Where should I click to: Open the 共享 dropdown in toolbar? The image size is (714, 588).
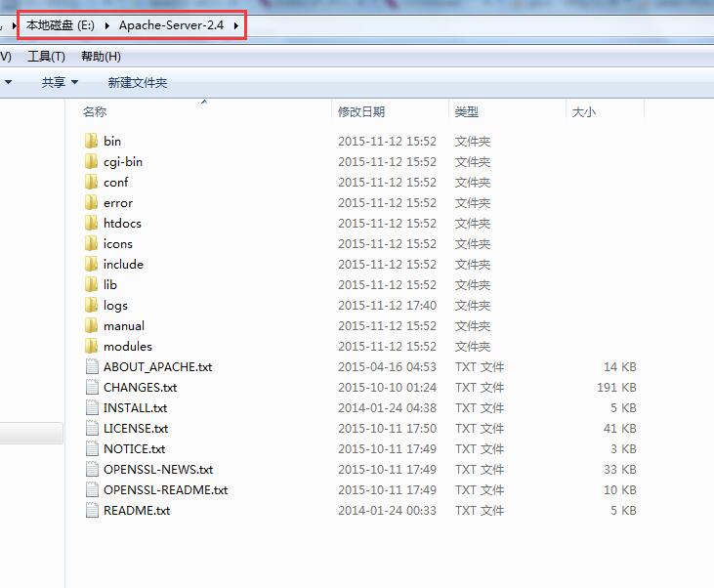click(x=60, y=82)
